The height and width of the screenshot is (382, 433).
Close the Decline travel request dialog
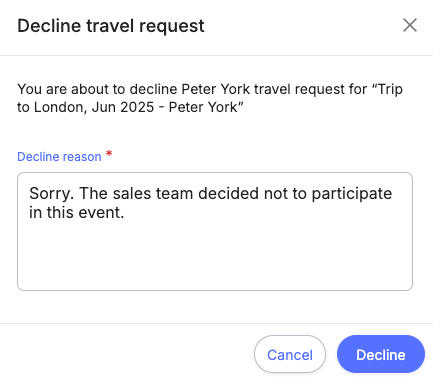[410, 25]
